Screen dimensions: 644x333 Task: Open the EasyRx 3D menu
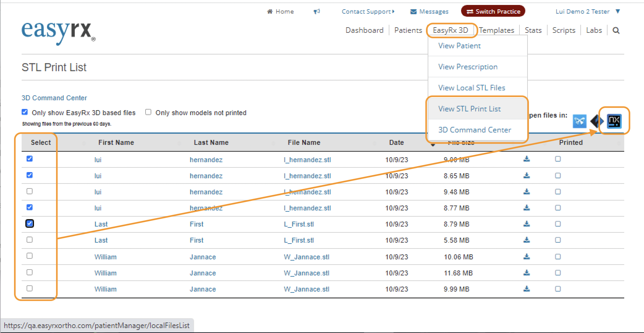[x=451, y=30]
